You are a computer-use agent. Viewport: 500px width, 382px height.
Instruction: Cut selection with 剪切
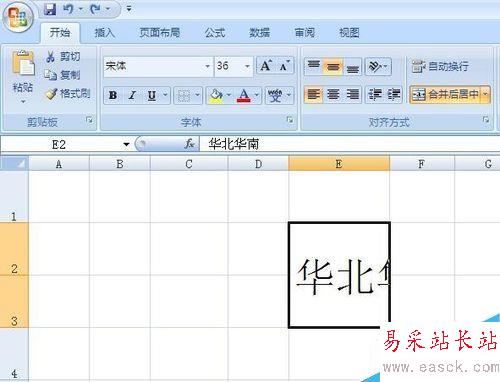(x=63, y=57)
